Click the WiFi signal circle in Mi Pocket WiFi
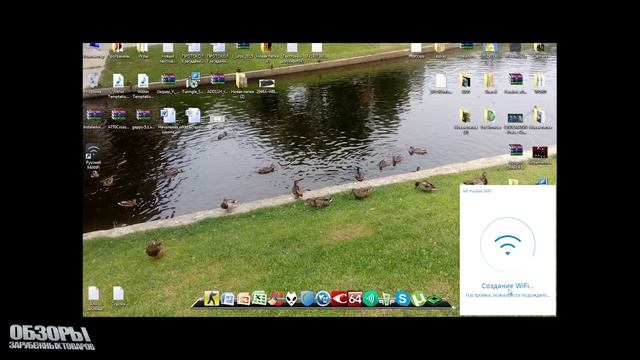This screenshot has width=640, height=360. pos(507,244)
